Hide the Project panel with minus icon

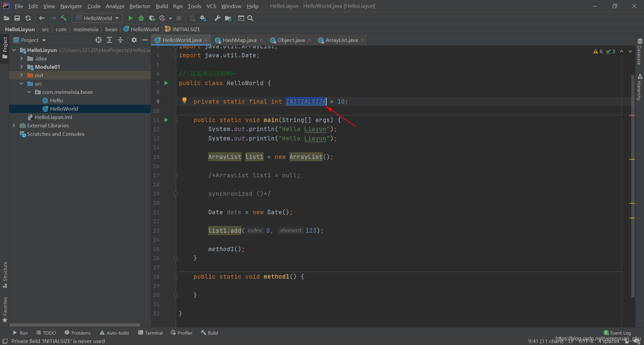coord(145,40)
